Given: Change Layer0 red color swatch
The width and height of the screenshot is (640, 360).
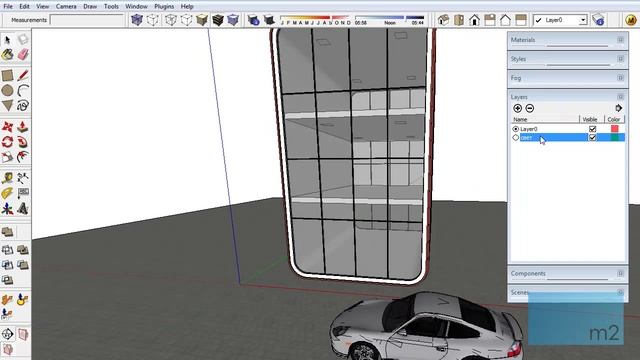Looking at the screenshot, I should (x=614, y=129).
